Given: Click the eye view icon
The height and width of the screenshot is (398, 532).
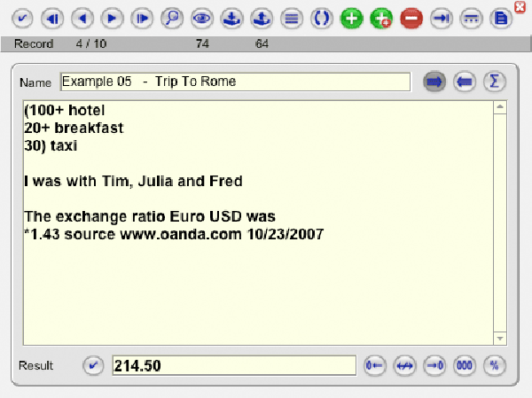Looking at the screenshot, I should [x=202, y=19].
